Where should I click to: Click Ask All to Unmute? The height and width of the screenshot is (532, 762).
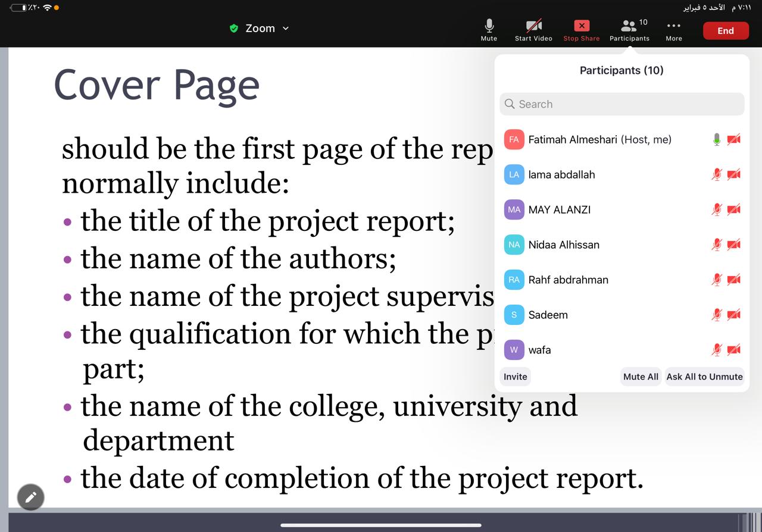tap(704, 377)
